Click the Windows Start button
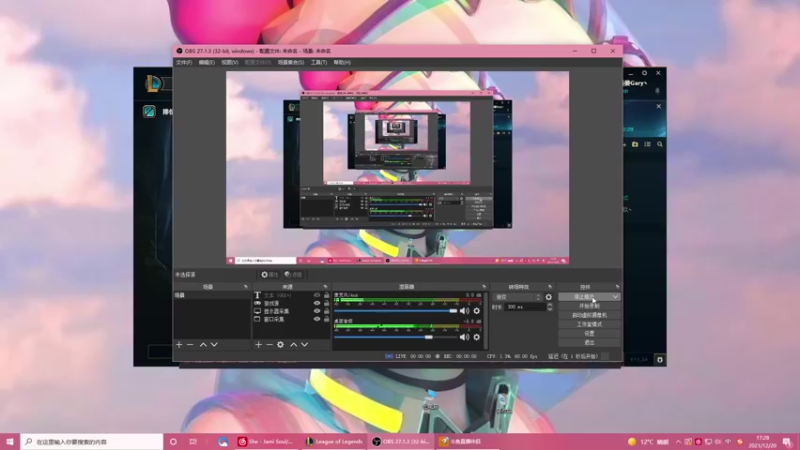 click(x=10, y=442)
